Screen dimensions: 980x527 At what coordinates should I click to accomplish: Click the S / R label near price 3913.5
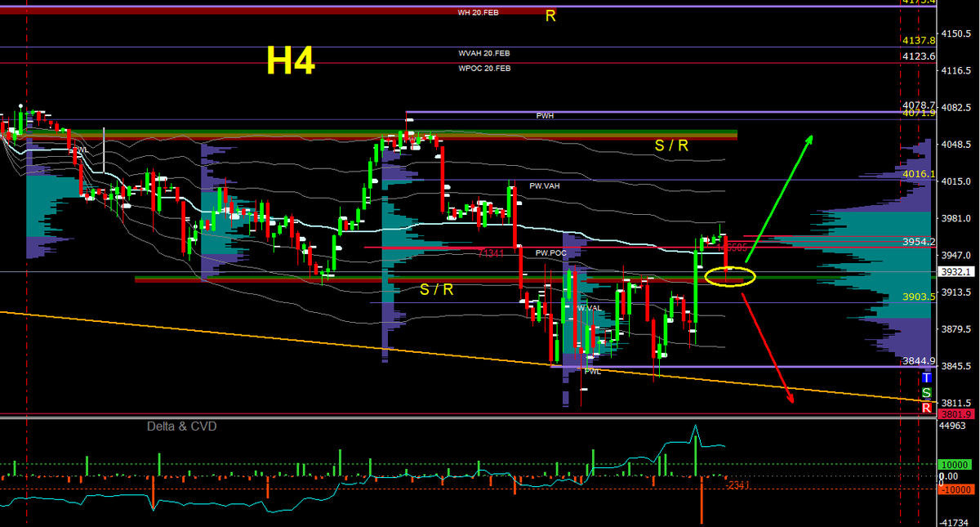(x=437, y=289)
